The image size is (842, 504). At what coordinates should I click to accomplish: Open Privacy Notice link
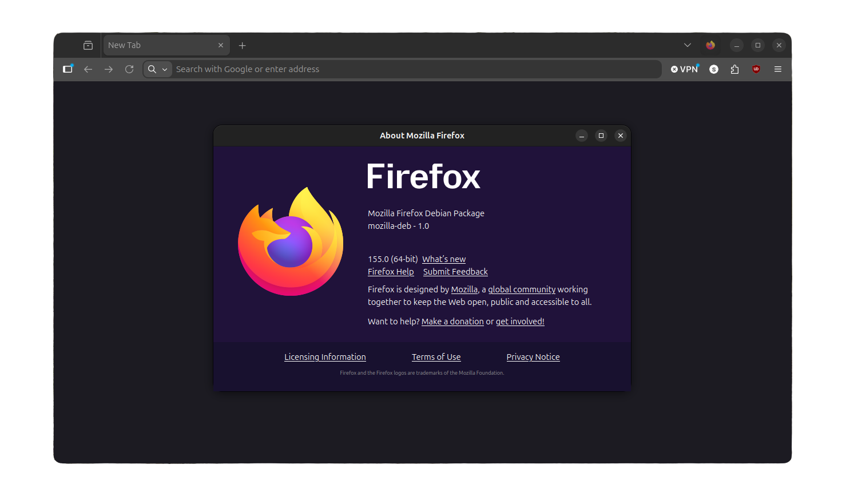pos(533,357)
